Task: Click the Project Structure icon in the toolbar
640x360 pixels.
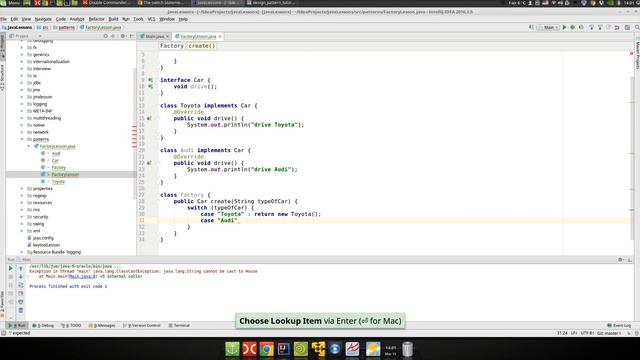Action: [627, 27]
